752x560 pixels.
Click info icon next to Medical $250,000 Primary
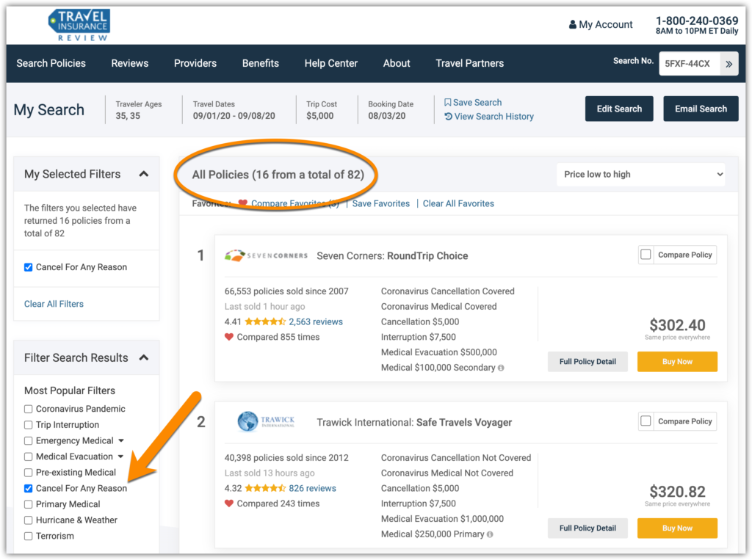(490, 534)
